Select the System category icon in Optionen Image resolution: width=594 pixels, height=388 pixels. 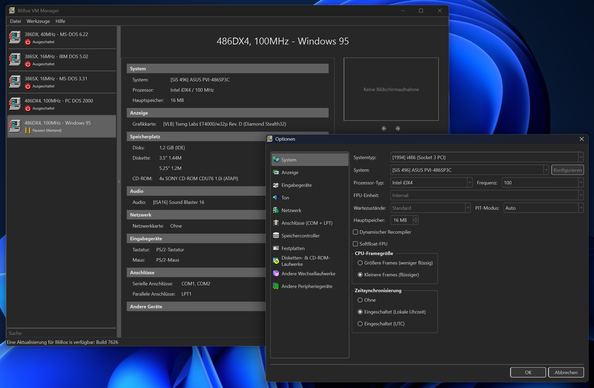[x=276, y=160]
